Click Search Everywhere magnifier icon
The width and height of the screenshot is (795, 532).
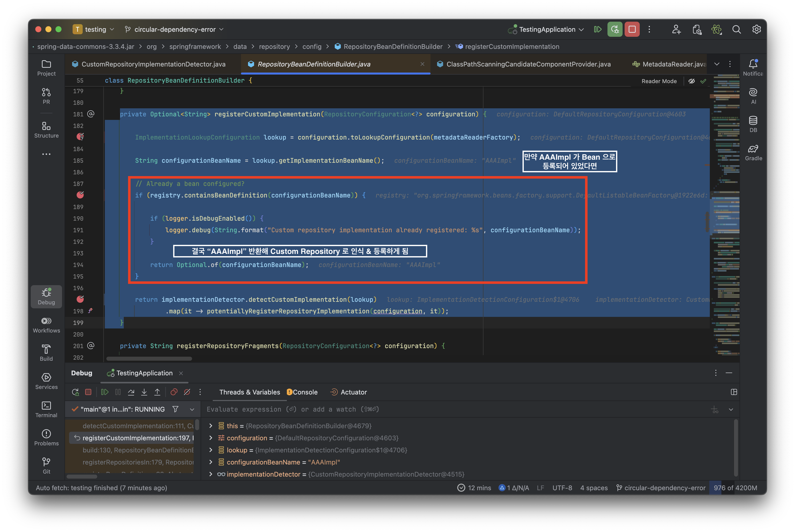[736, 29]
